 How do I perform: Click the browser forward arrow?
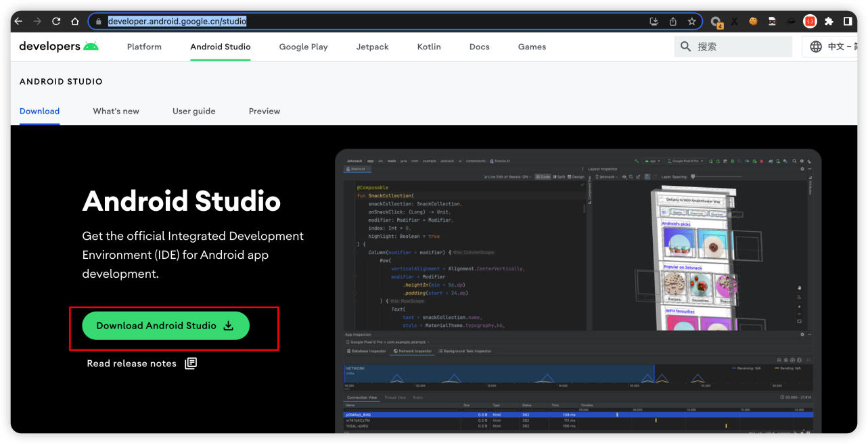pyautogui.click(x=37, y=22)
